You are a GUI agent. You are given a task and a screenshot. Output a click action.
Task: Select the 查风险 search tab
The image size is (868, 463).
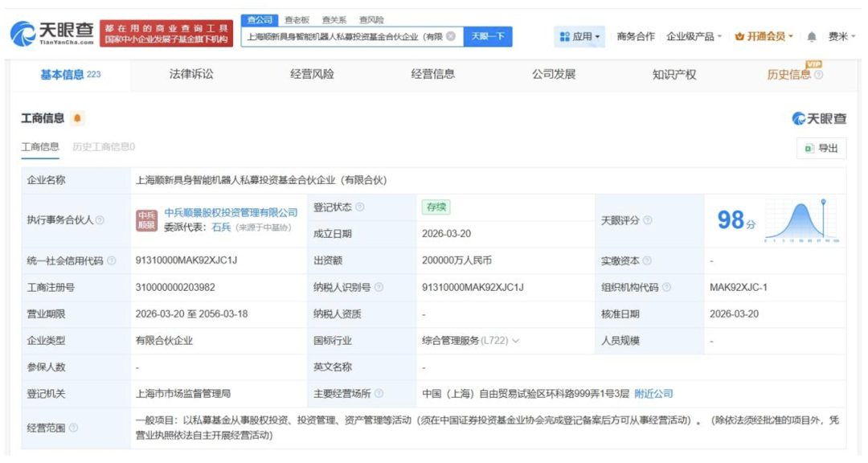click(371, 20)
